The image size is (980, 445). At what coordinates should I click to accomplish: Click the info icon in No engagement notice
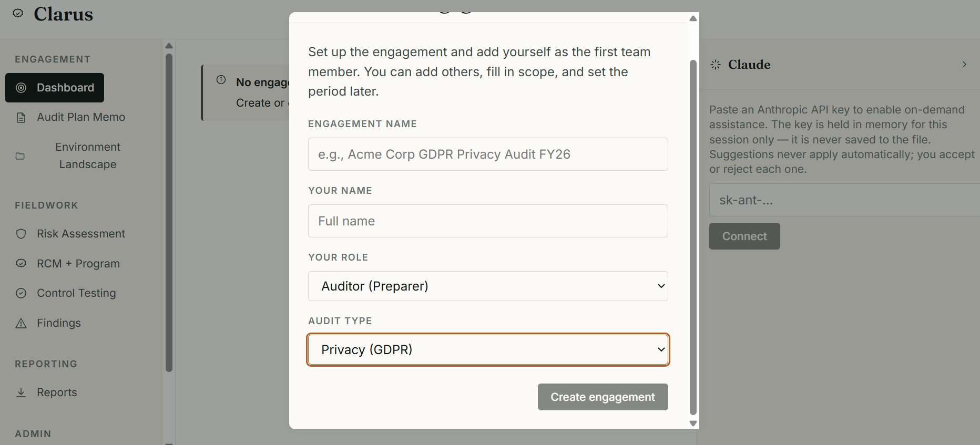221,80
